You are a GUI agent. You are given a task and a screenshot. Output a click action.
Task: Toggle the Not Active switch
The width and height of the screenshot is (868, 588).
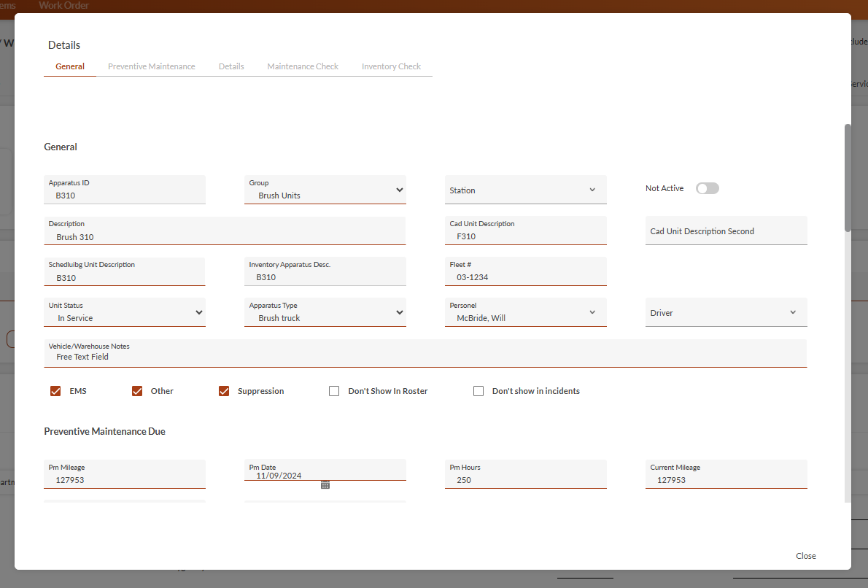point(707,188)
